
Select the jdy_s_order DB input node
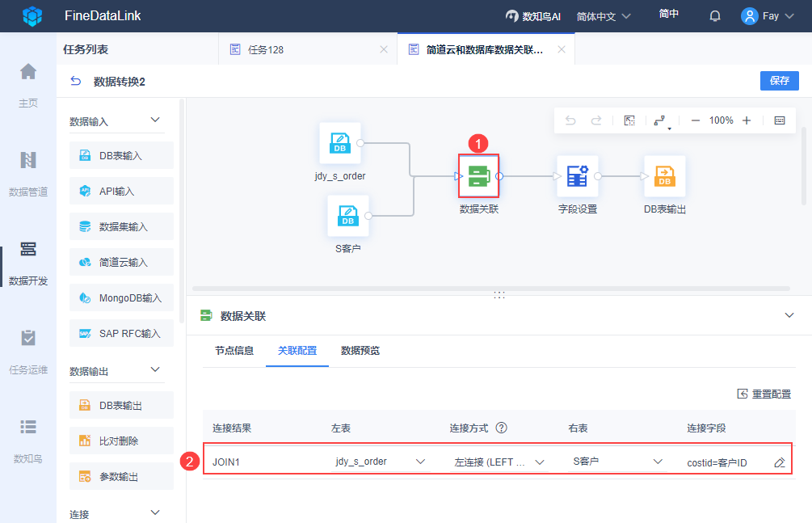coord(339,143)
